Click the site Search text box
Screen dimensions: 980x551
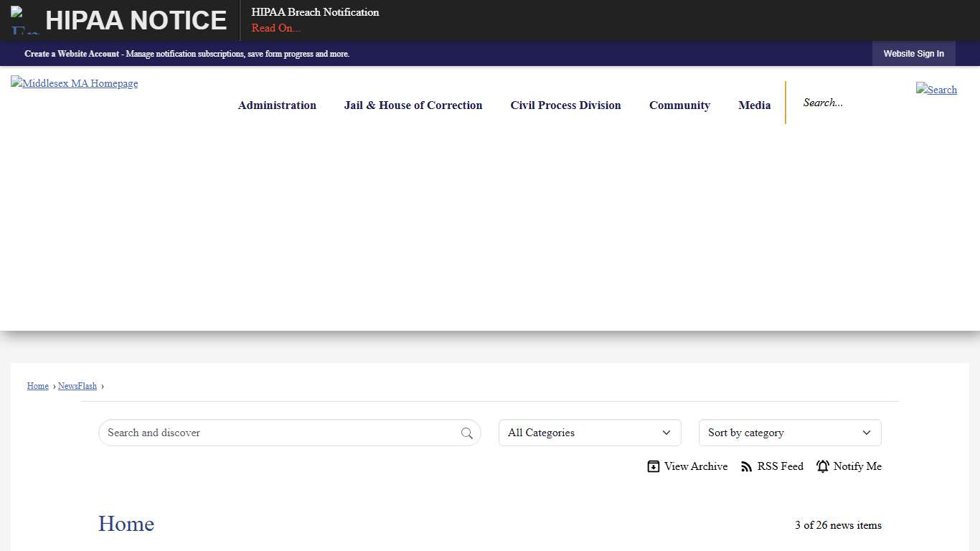(850, 103)
